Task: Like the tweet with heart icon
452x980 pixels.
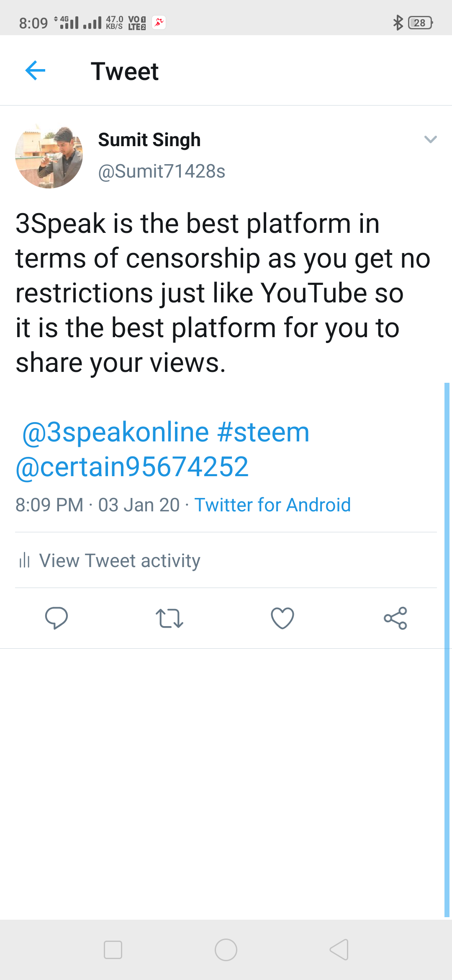Action: (282, 618)
